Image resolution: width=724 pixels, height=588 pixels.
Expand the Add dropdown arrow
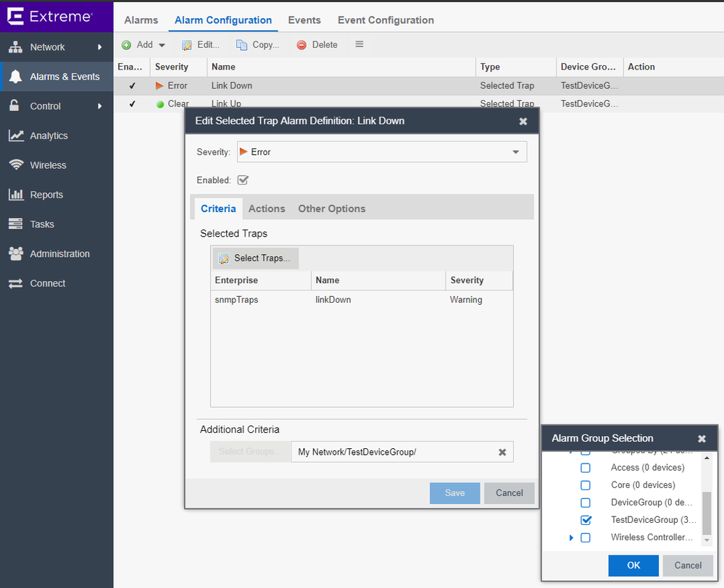tap(162, 45)
